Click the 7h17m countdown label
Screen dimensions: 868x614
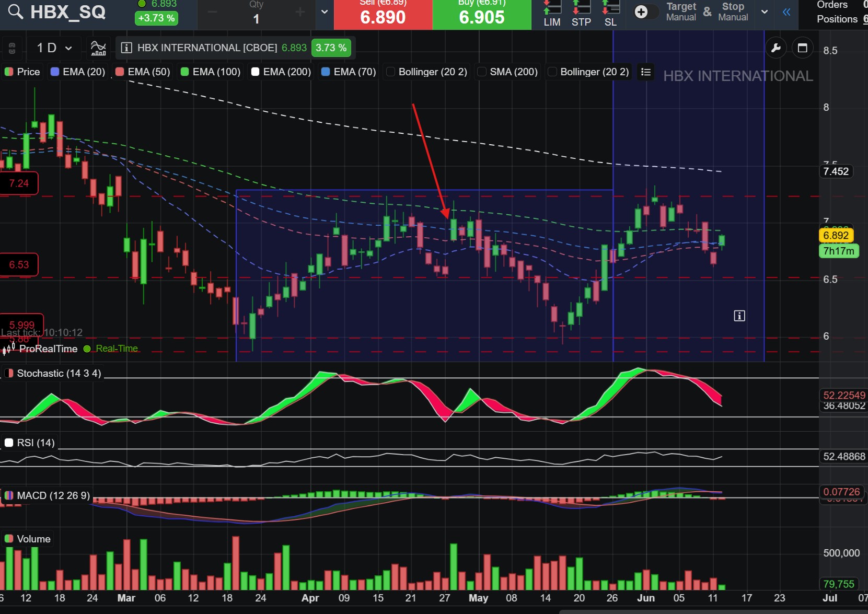tap(838, 251)
